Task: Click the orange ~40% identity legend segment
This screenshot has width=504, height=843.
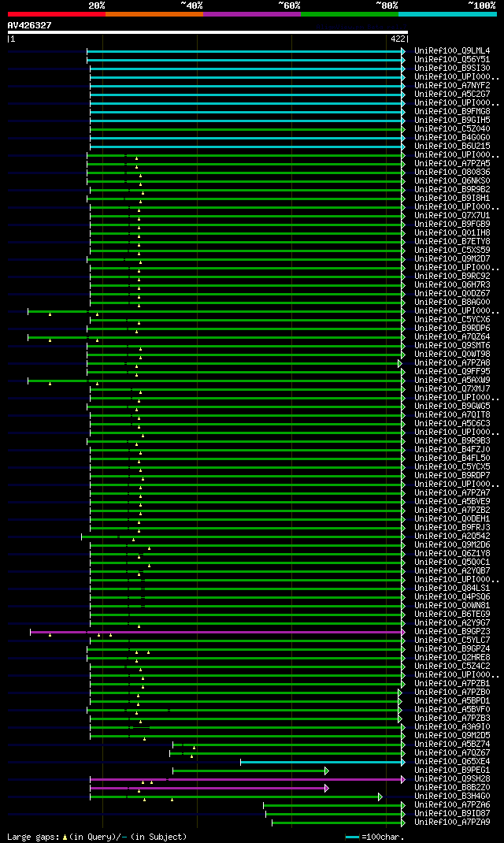Action: point(154,14)
